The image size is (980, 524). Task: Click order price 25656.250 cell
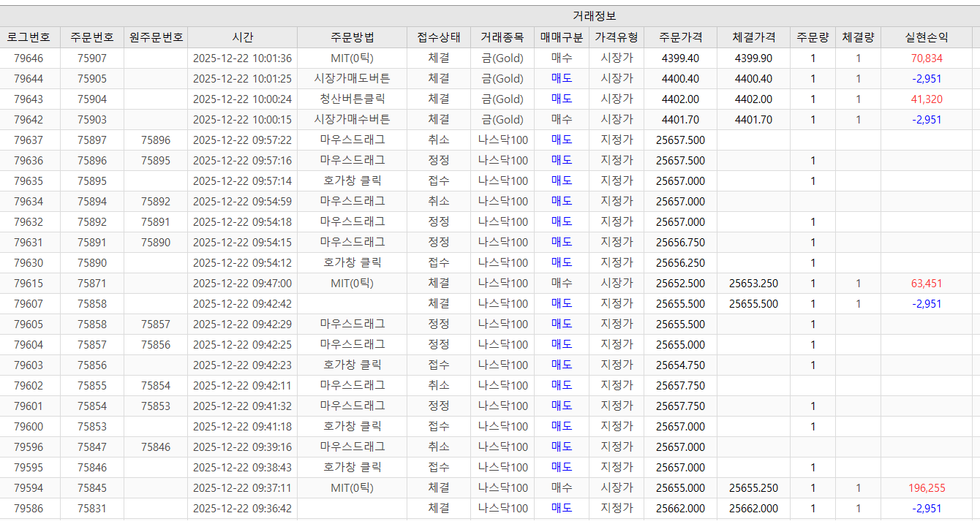click(680, 263)
